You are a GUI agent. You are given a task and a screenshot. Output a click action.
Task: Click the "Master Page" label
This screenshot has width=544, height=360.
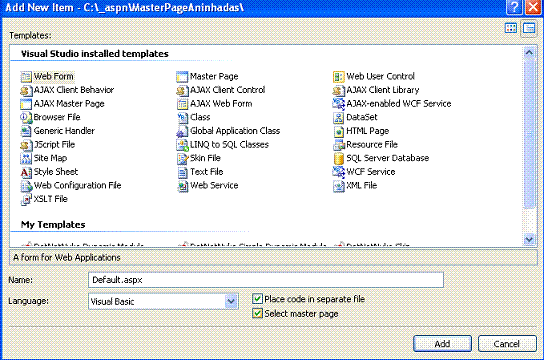coord(214,76)
